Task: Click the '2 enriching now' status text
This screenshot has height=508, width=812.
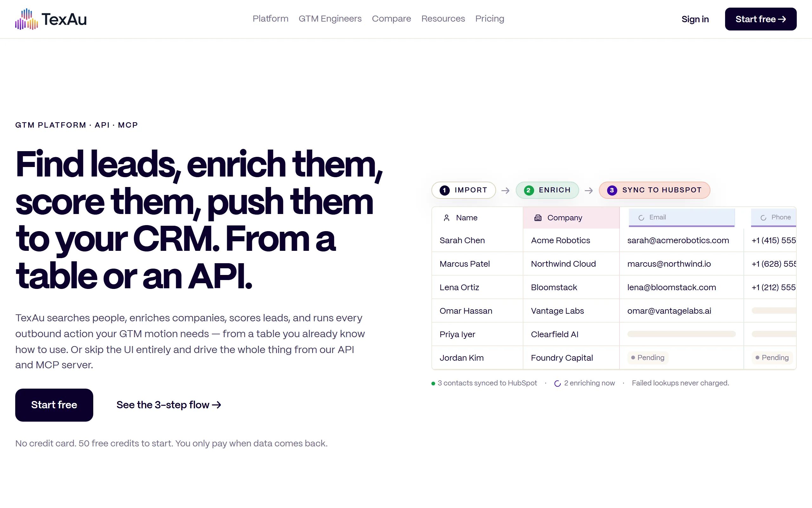Action: tap(590, 383)
